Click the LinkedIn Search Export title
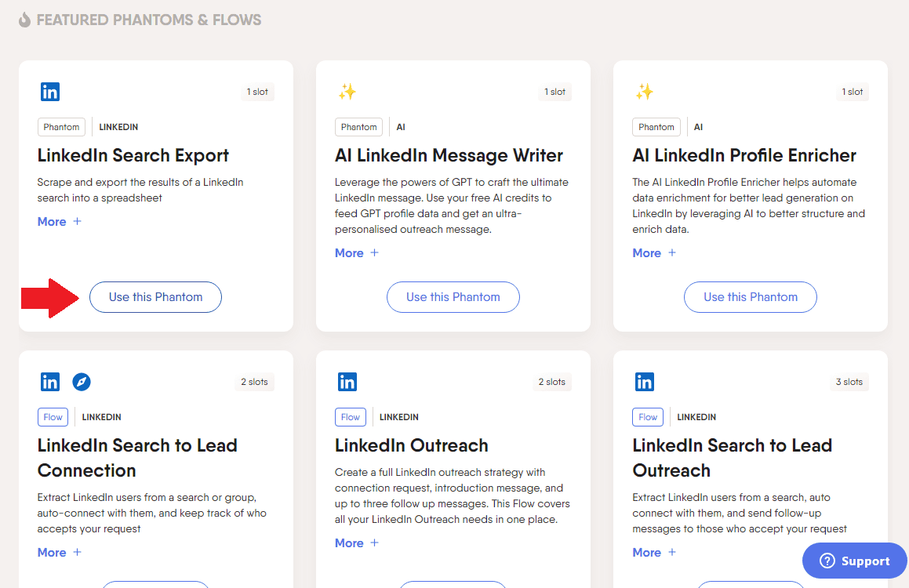909x588 pixels. point(133,155)
